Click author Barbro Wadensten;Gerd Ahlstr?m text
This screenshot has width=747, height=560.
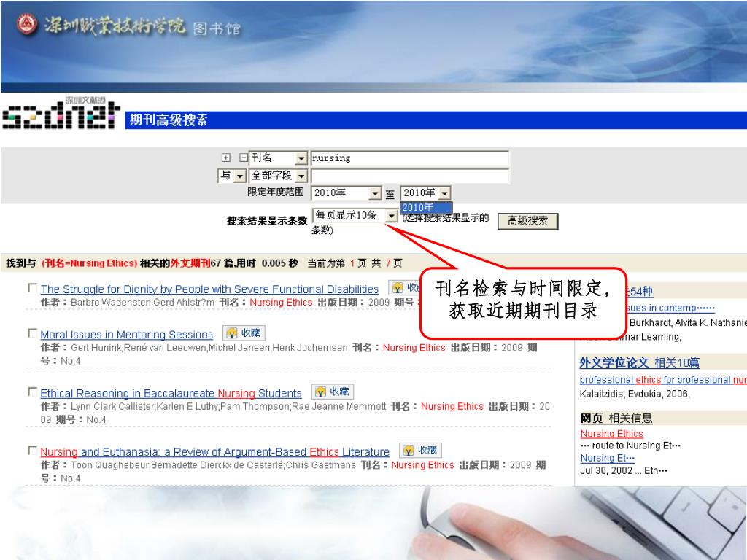tap(142, 303)
